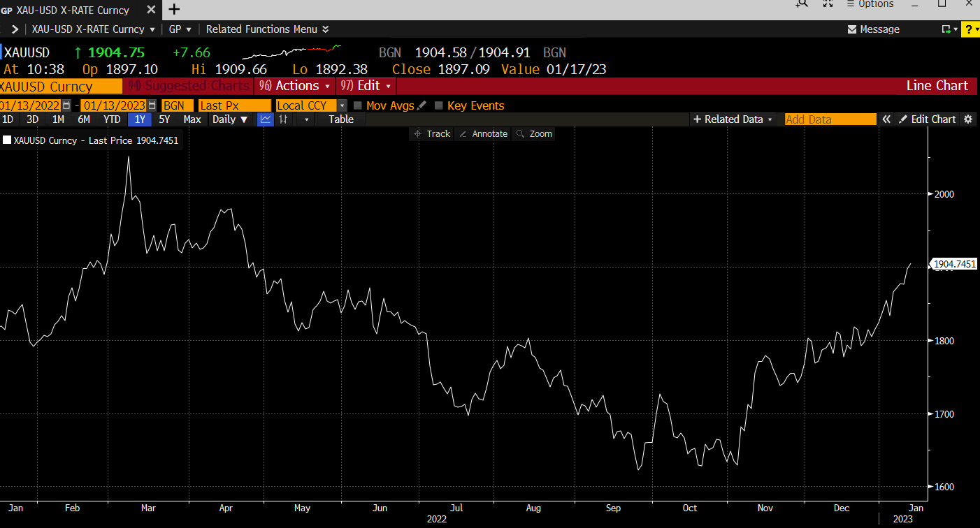
Task: Click the Zoom magnifier icon
Action: coord(520,133)
